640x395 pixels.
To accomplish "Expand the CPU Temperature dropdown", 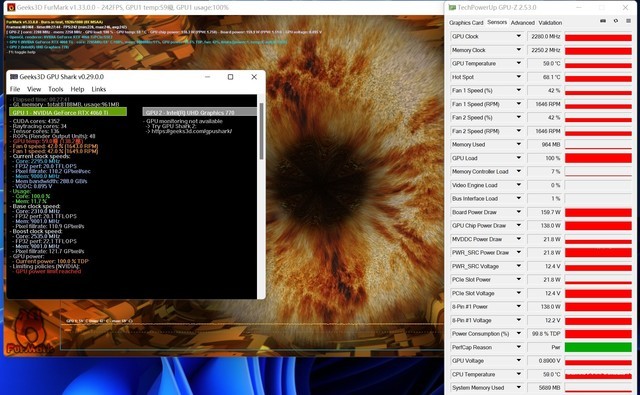I will point(518,374).
